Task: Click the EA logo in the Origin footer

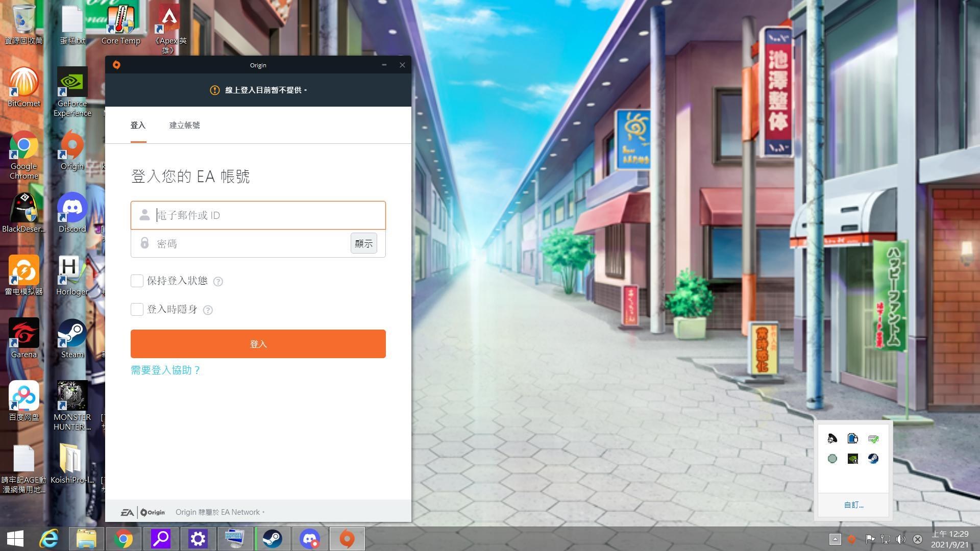Action: click(x=127, y=512)
